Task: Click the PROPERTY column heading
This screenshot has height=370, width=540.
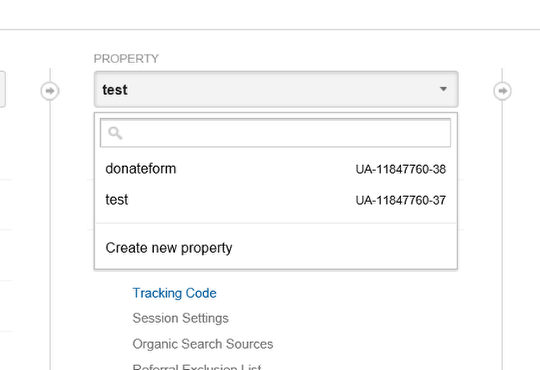Action: [x=126, y=59]
